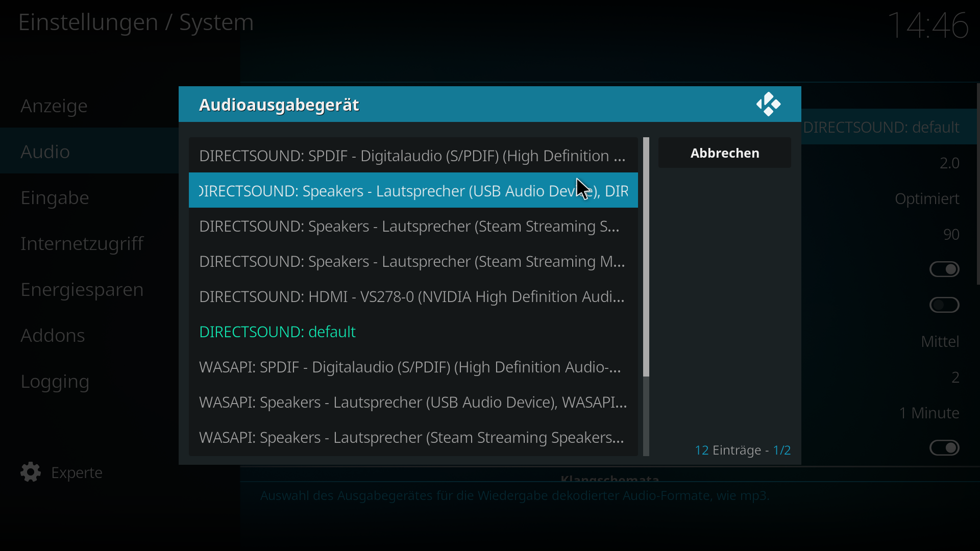Viewport: 980px width, 551px height.
Task: Change the setting valued 2
Action: [955, 377]
